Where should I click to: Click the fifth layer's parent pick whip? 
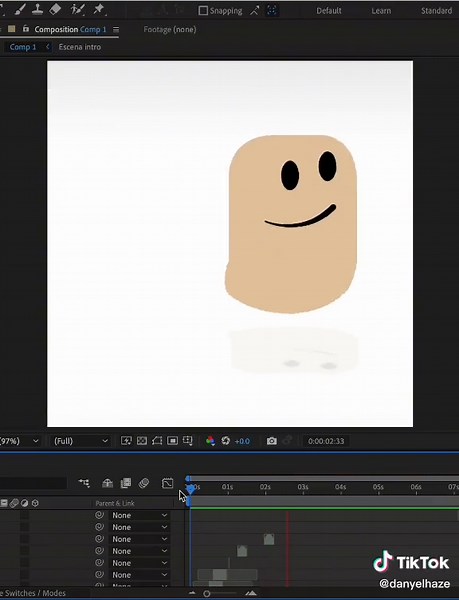tap(99, 562)
